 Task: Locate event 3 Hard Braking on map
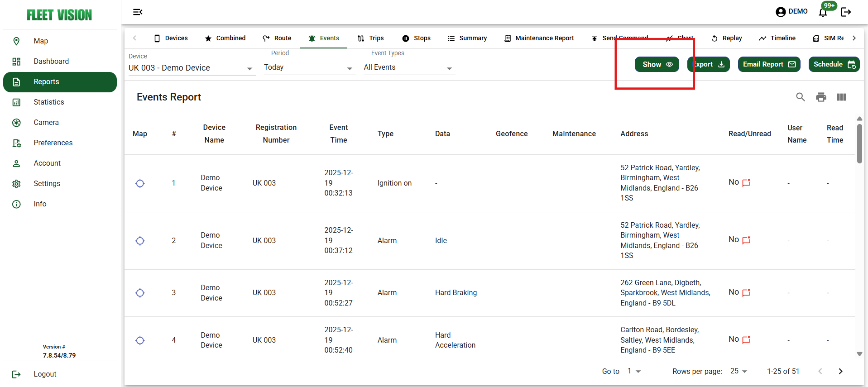point(140,293)
